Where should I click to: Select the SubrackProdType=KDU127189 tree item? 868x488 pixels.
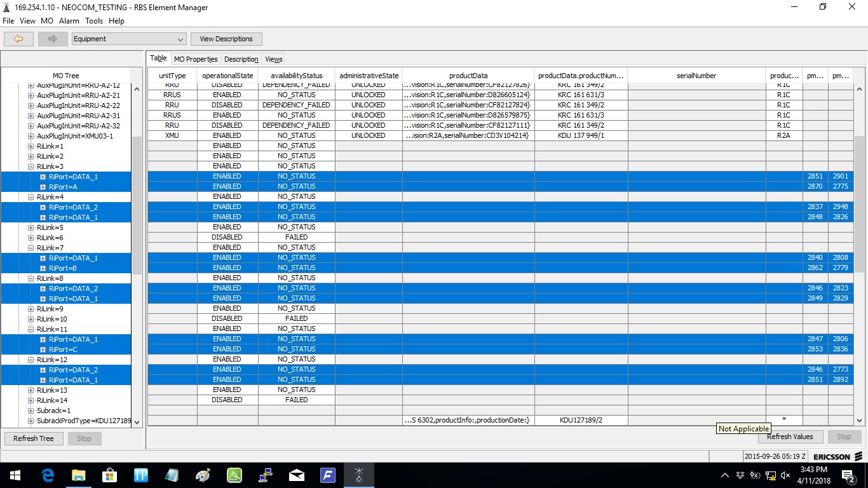84,421
